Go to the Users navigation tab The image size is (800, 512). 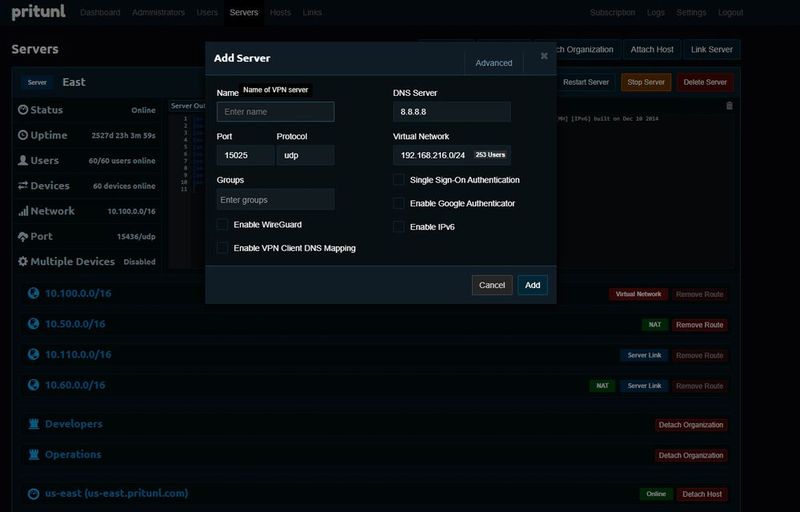tap(207, 13)
